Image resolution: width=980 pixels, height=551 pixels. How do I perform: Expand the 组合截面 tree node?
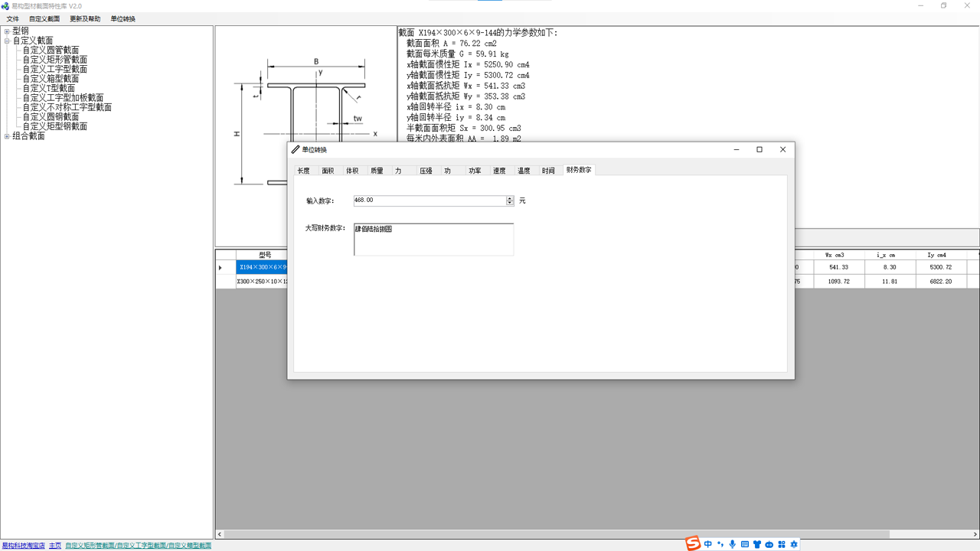[7, 137]
